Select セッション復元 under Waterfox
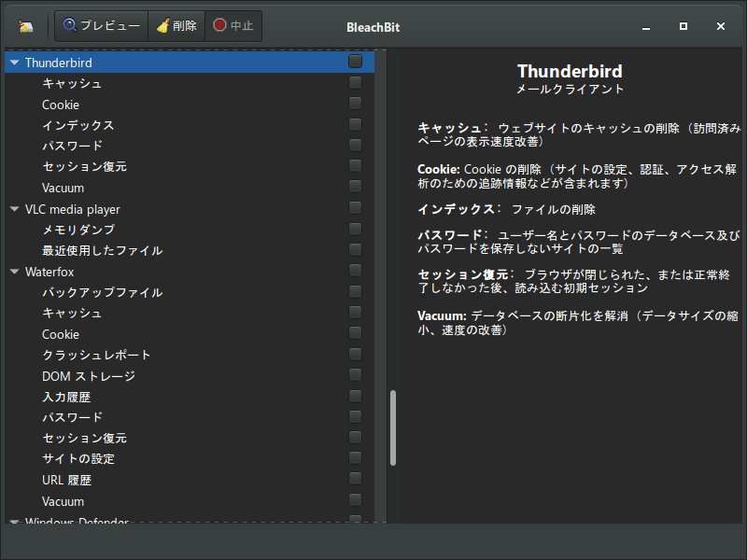747x560 pixels. 190,438
